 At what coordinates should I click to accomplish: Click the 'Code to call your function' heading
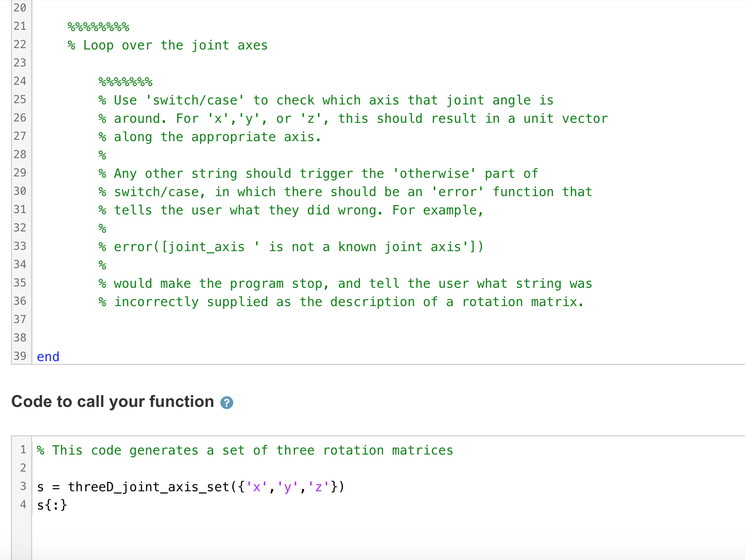(113, 402)
